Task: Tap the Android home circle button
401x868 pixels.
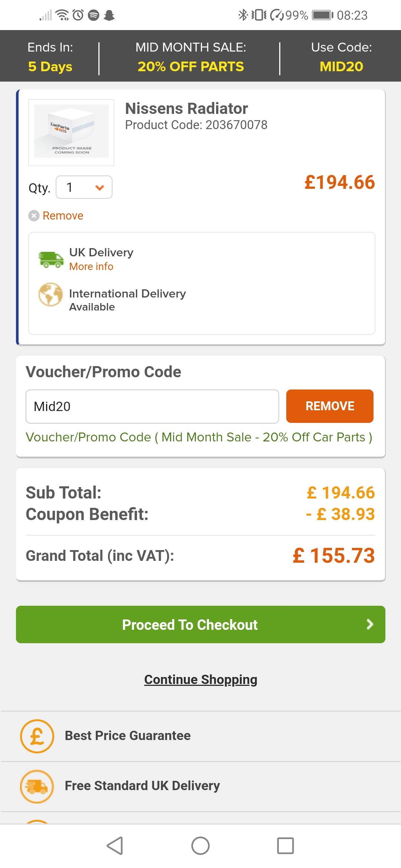Action: click(200, 846)
